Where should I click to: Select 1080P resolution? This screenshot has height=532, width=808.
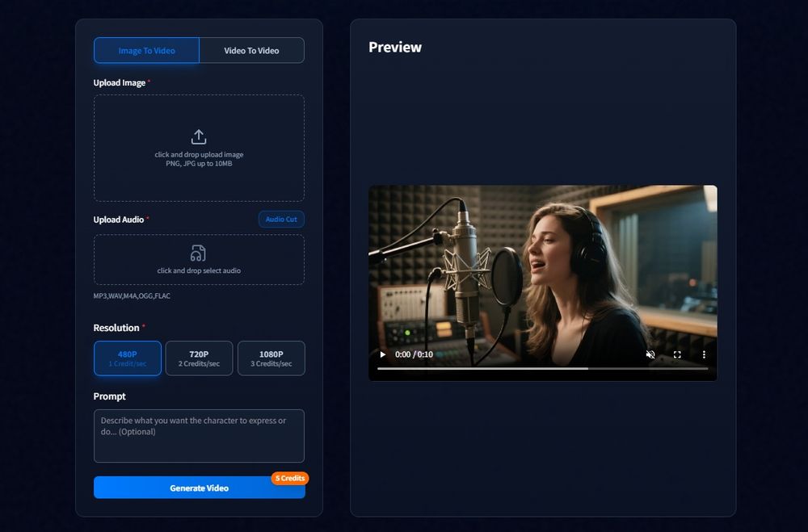point(271,358)
